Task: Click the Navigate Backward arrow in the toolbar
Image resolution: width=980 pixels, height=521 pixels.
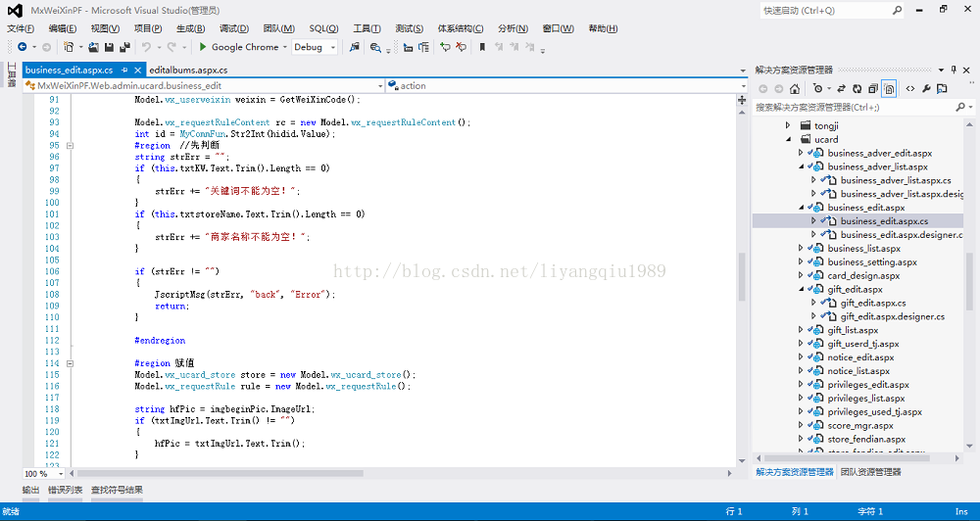Action: (x=22, y=47)
